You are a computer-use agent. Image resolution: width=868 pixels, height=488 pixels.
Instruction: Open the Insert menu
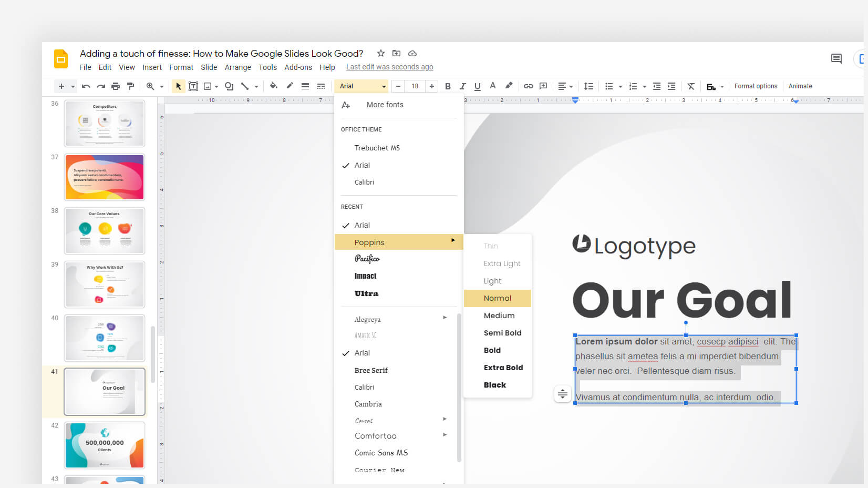152,67
